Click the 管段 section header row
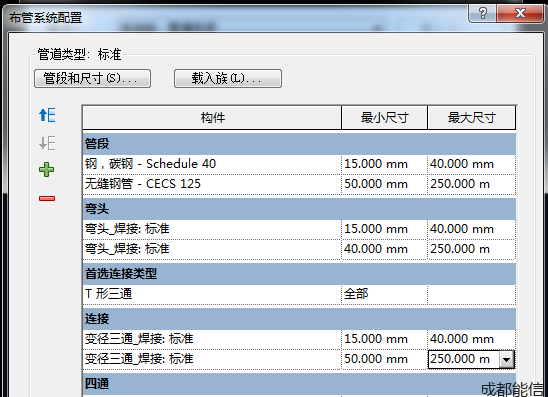The width and height of the screenshot is (548, 397). click(x=299, y=144)
